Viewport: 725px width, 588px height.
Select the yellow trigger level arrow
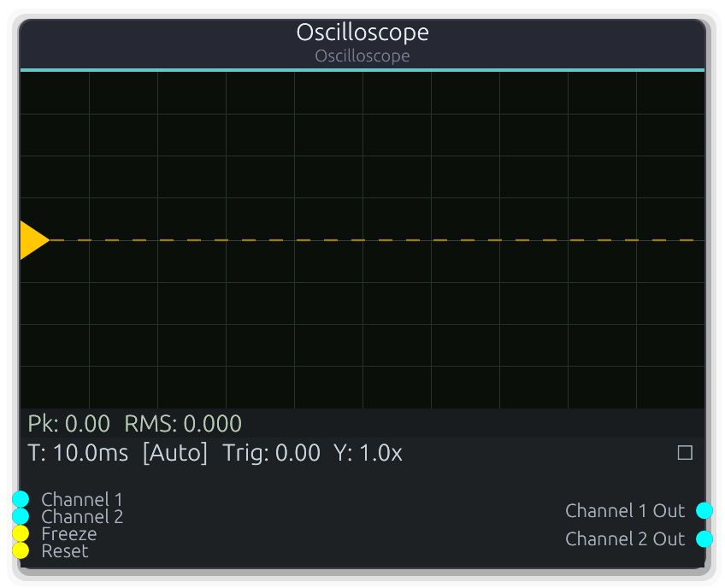(x=33, y=240)
